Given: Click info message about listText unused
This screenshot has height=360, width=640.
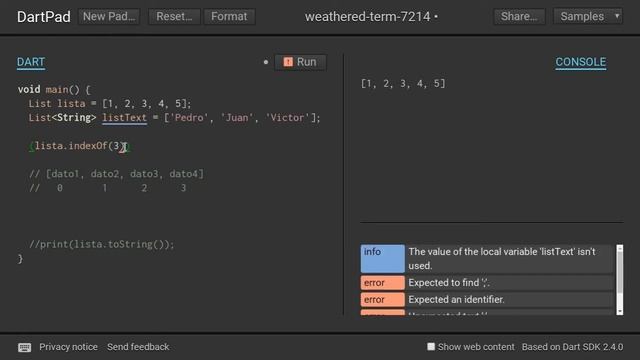Looking at the screenshot, I should (486, 259).
